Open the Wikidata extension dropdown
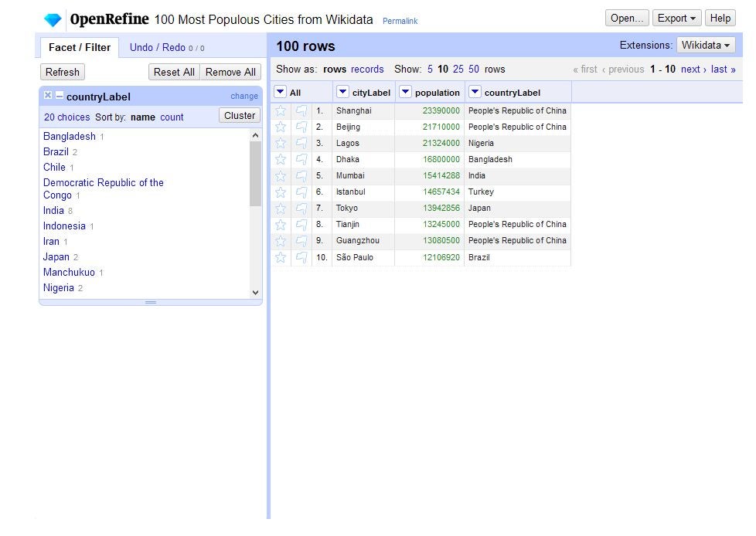The height and width of the screenshot is (536, 756). click(x=704, y=45)
